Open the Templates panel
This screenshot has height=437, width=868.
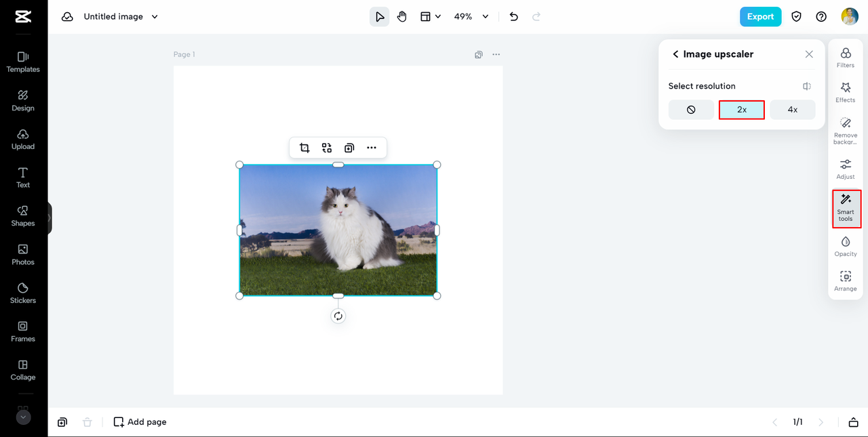coord(23,62)
